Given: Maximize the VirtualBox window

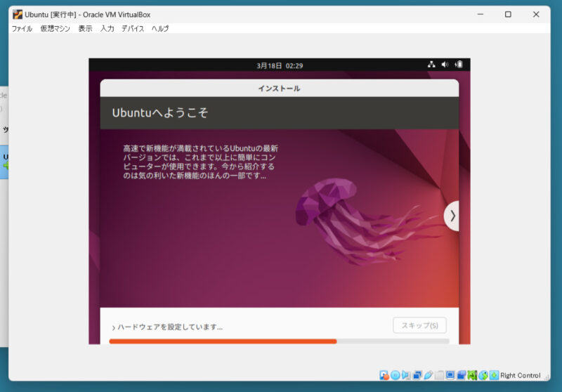Looking at the screenshot, I should tap(508, 14).
